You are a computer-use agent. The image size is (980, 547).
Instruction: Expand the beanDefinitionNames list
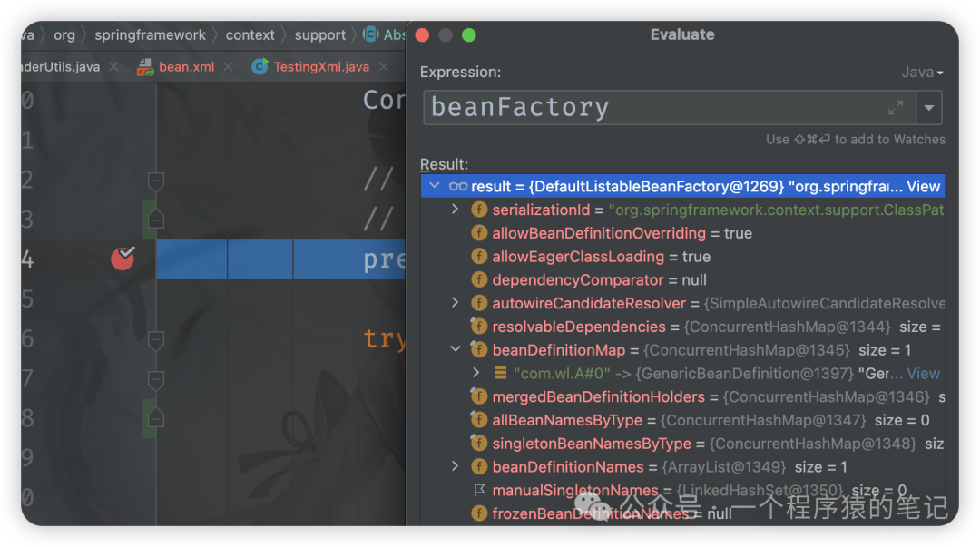coord(456,466)
